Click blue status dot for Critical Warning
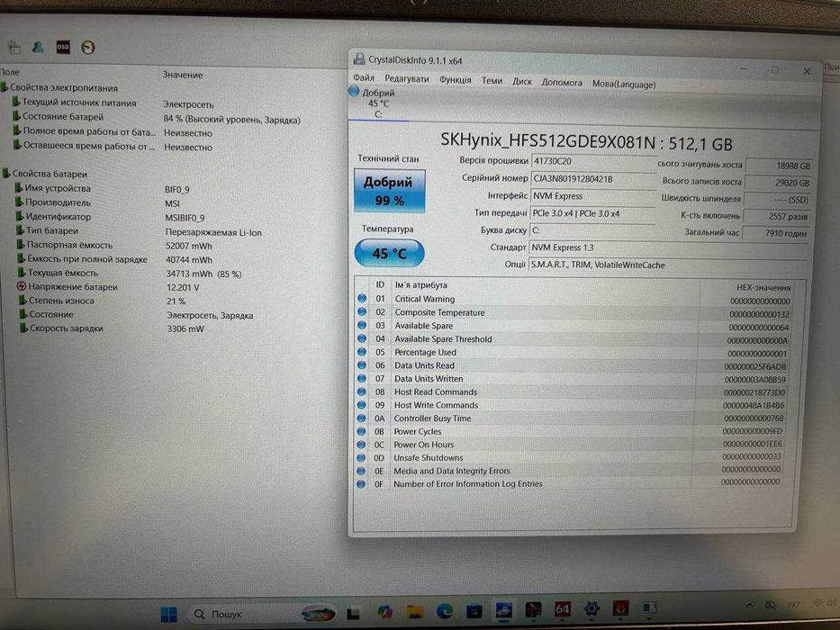 [x=362, y=299]
